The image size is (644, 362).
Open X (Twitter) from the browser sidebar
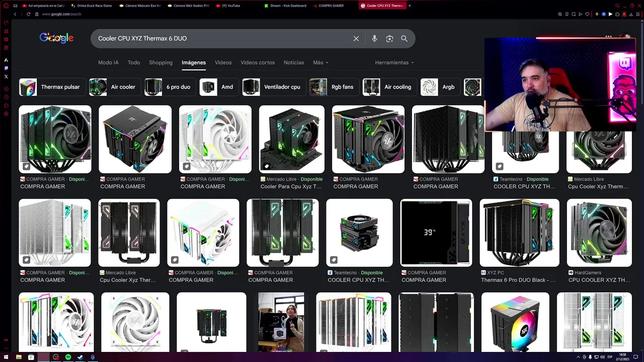(x=6, y=76)
